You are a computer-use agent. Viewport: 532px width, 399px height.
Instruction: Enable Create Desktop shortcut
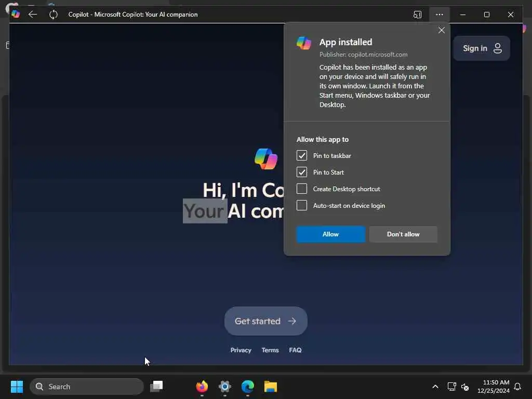coord(302,189)
